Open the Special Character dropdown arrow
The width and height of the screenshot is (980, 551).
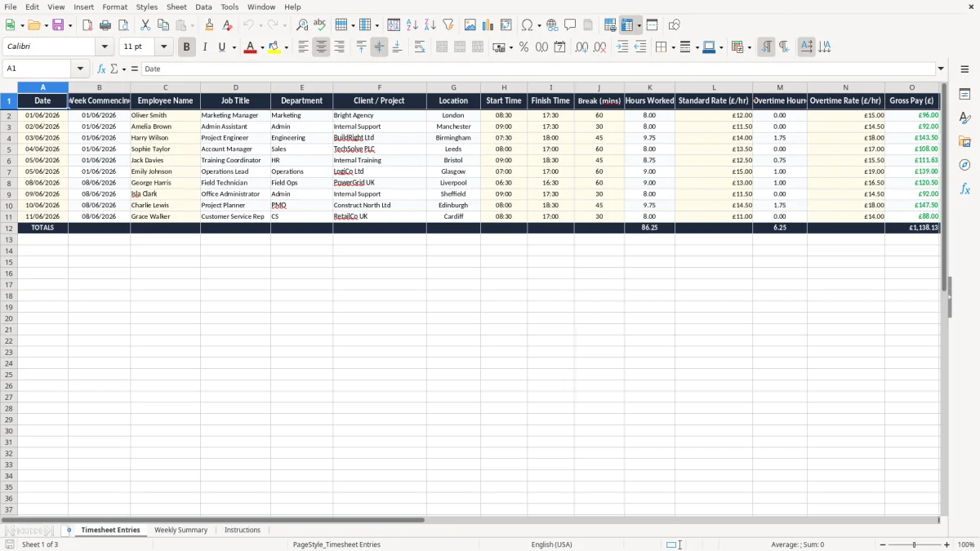(539, 25)
